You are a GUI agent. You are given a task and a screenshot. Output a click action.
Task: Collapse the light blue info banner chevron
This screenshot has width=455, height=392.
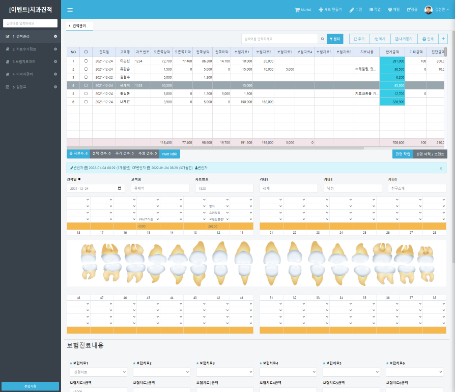tap(441, 168)
